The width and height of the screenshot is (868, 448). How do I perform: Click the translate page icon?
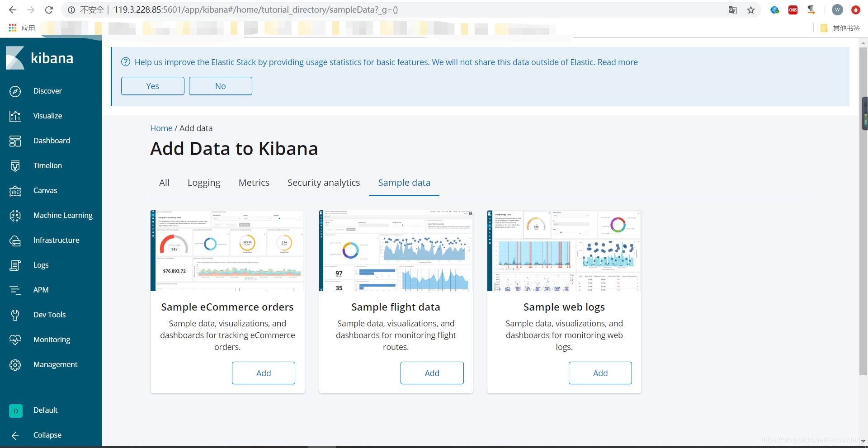pos(733,10)
